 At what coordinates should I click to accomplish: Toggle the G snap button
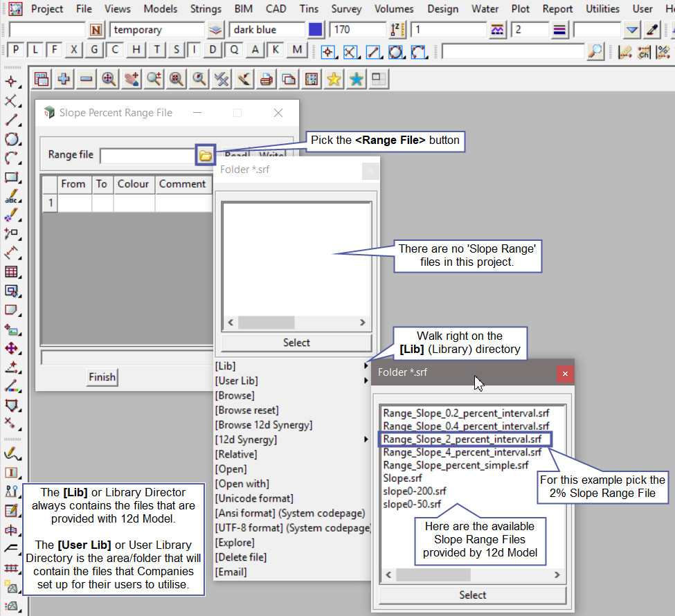point(95,51)
